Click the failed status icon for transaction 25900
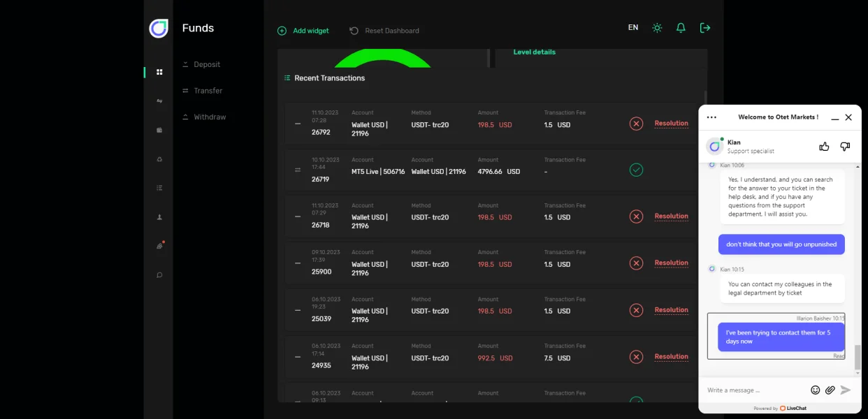 pos(636,263)
